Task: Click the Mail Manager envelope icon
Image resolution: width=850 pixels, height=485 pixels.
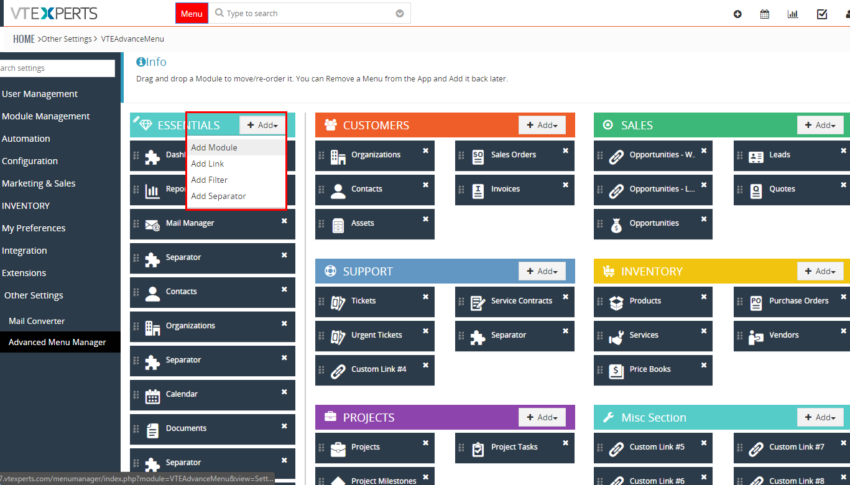Action: [152, 225]
